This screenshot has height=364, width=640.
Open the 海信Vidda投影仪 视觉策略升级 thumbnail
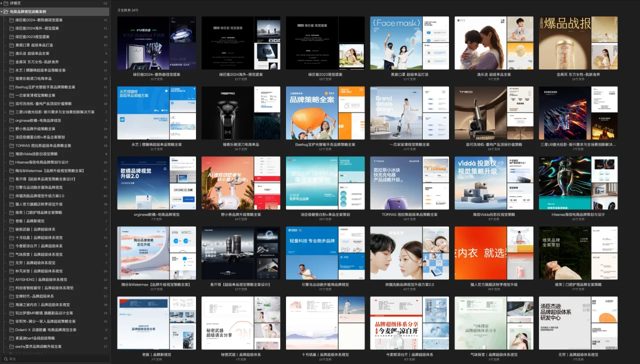click(493, 183)
